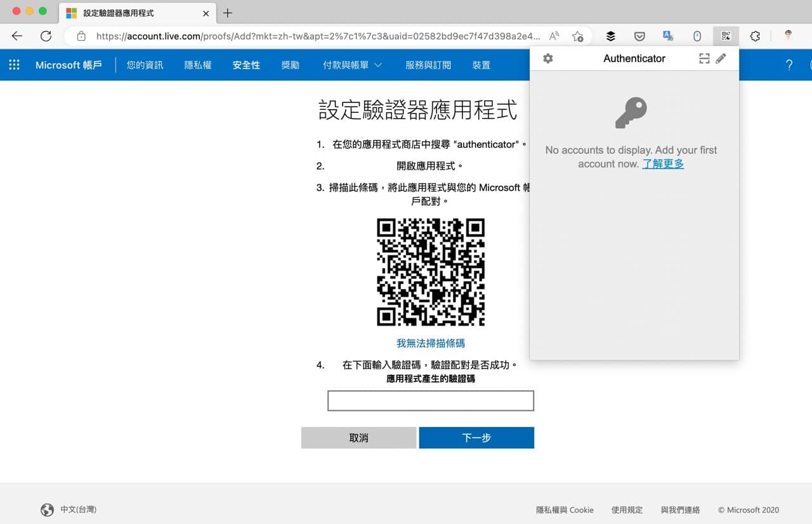
Task: Open the Microsoft app launcher grid
Action: [x=14, y=65]
